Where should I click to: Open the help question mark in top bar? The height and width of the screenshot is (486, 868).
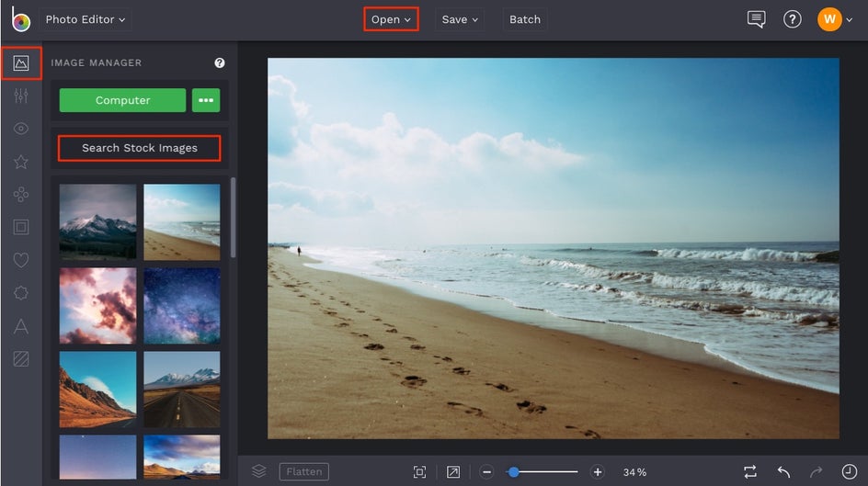click(x=793, y=19)
